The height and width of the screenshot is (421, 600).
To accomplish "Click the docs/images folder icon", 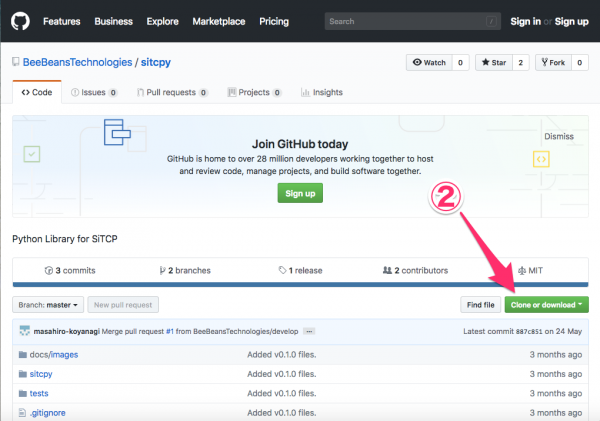I will point(22,353).
